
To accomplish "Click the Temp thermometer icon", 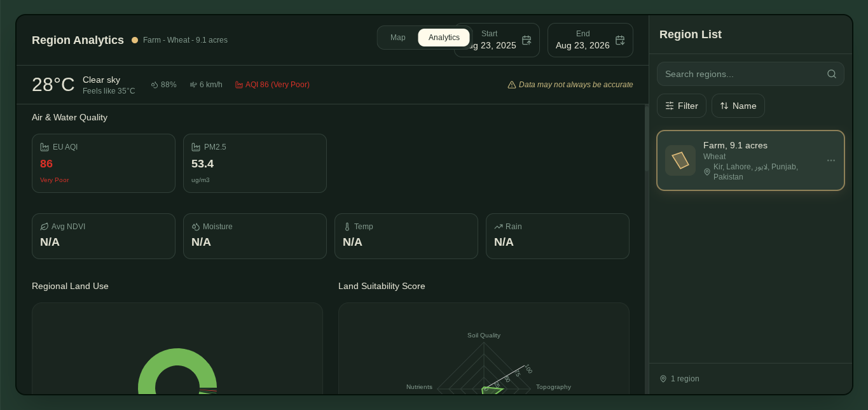I will click(347, 227).
